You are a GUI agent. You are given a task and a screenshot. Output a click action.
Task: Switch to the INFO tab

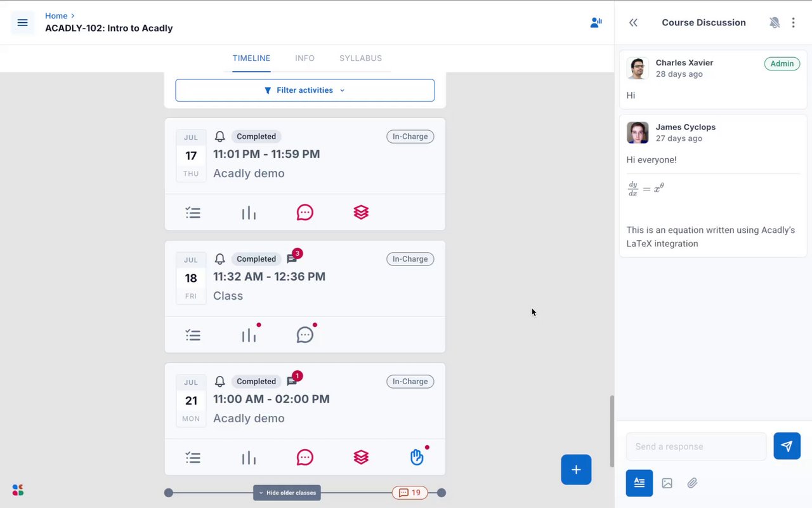click(x=304, y=58)
